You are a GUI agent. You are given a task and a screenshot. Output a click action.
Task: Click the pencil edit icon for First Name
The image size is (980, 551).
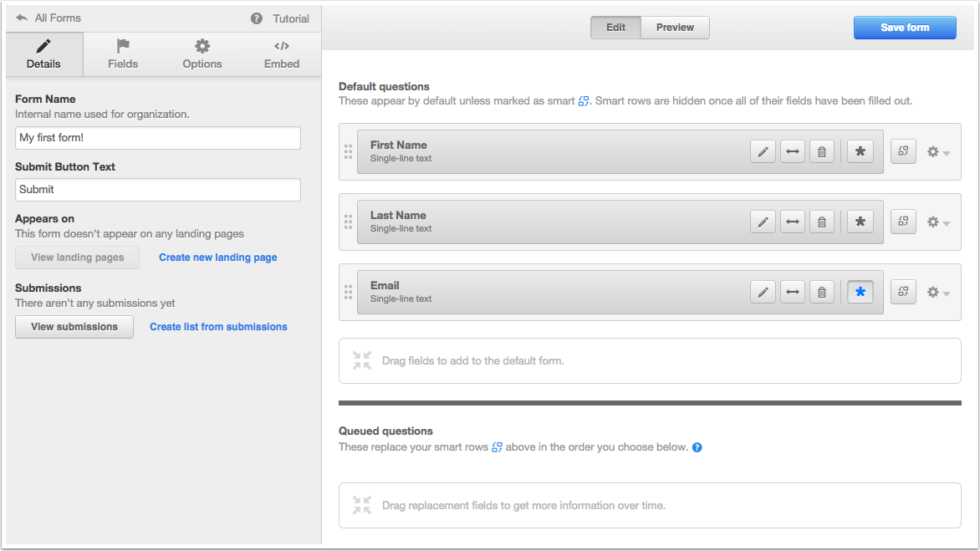point(763,151)
